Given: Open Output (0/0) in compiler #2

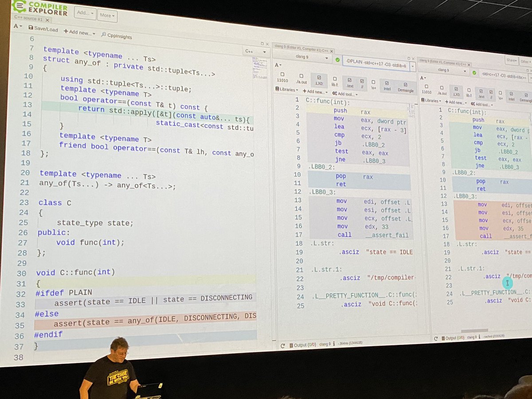Looking at the screenshot, I should point(453,338).
